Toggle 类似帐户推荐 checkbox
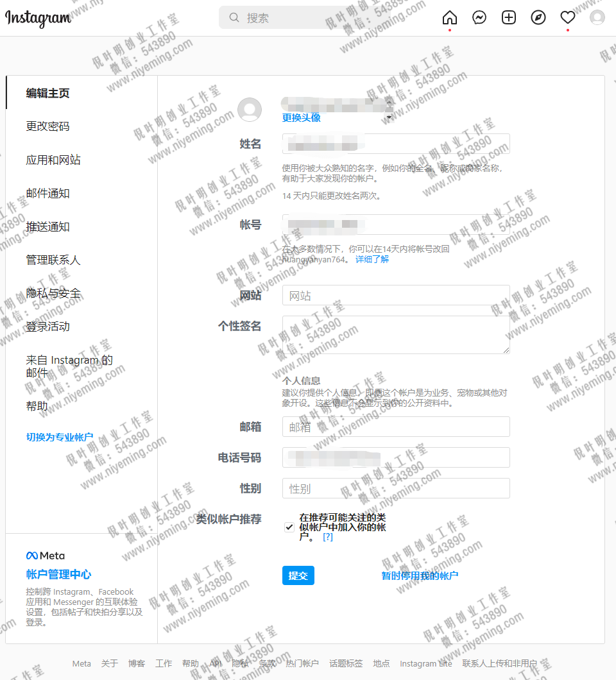Screen dimensions: 616x680 tap(289, 527)
